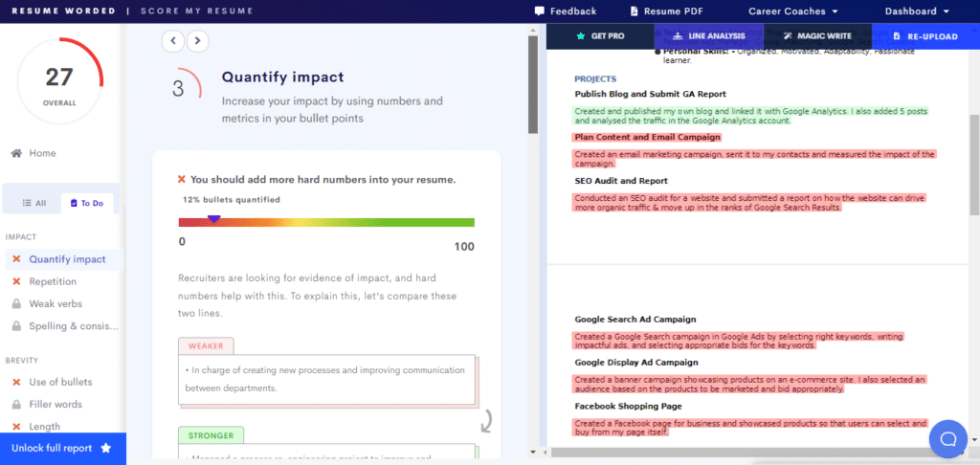Click the Facebook Shopping Page heading
This screenshot has width=980, height=465.
click(628, 407)
